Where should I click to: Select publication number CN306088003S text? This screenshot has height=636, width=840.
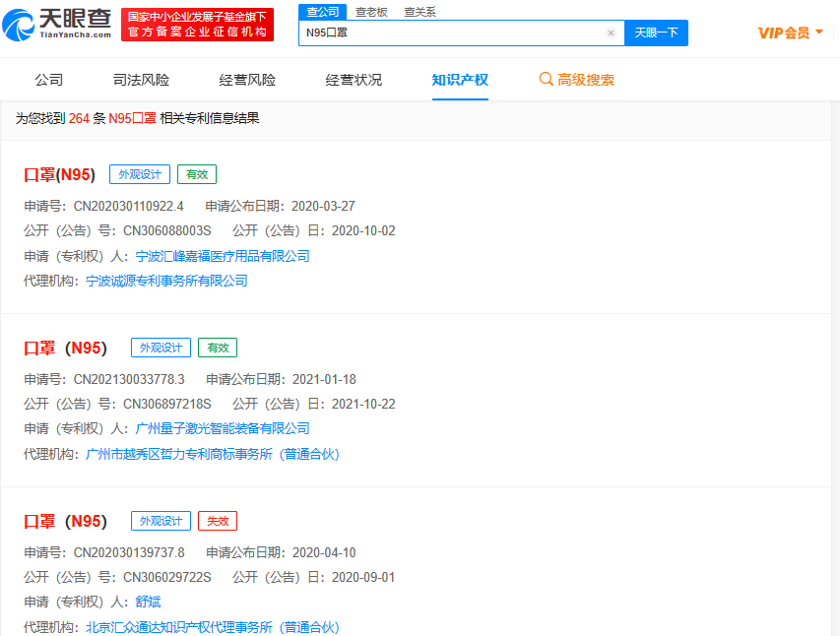point(167,231)
